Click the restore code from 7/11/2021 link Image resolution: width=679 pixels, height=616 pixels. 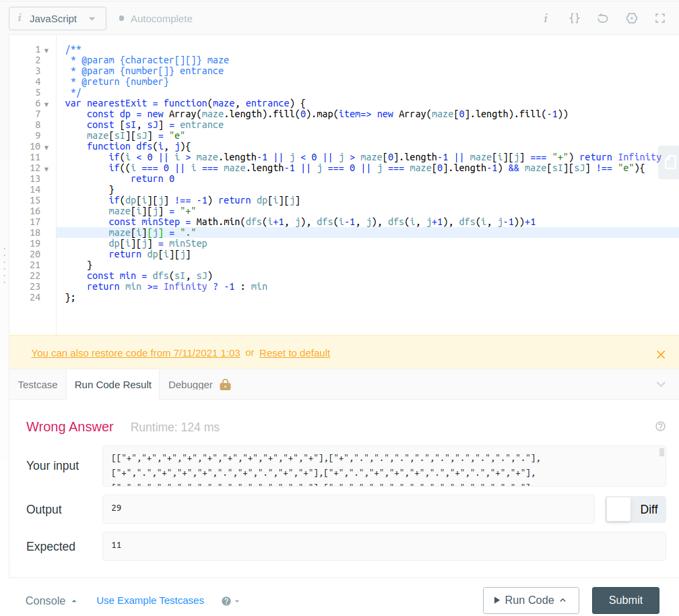coord(135,353)
